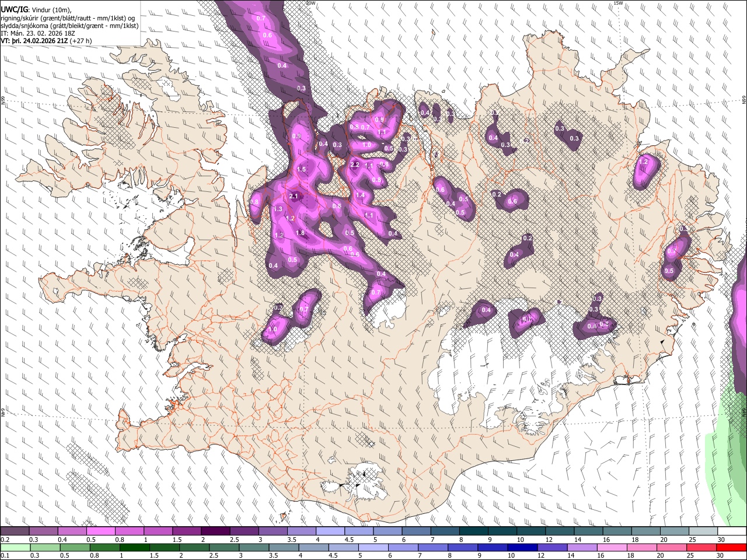Viewport: 747px width, 560px height.
Task: Click the 2.1 snowfall value on the map
Action: (294, 197)
